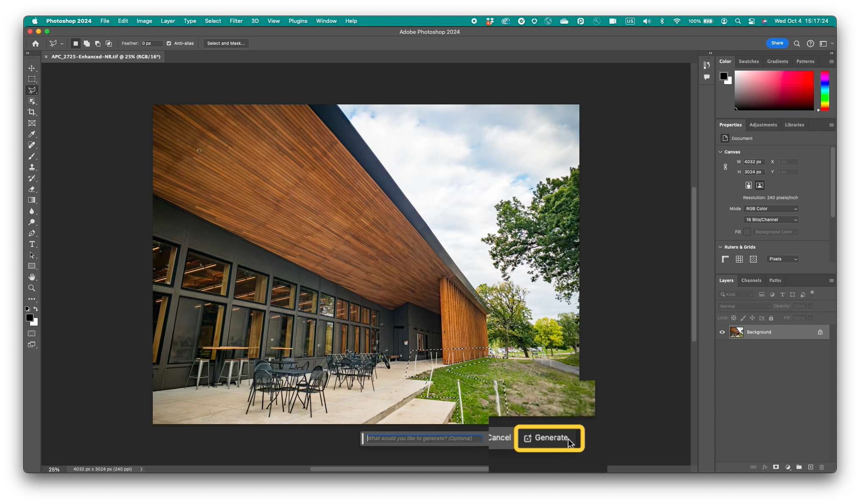Click the hue spectrum slider strip
This screenshot has width=860, height=504.
pyautogui.click(x=824, y=90)
